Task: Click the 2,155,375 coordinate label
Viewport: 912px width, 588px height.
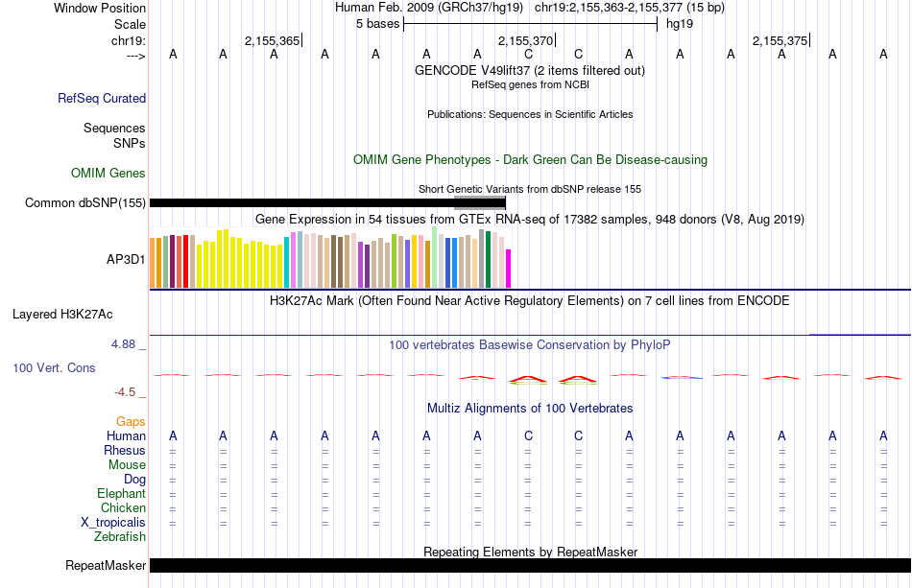Action: (x=780, y=40)
